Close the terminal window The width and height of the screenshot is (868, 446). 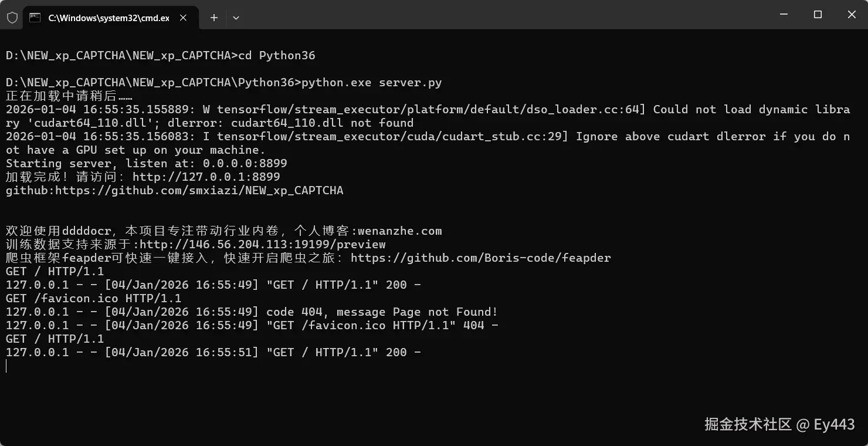(852, 15)
